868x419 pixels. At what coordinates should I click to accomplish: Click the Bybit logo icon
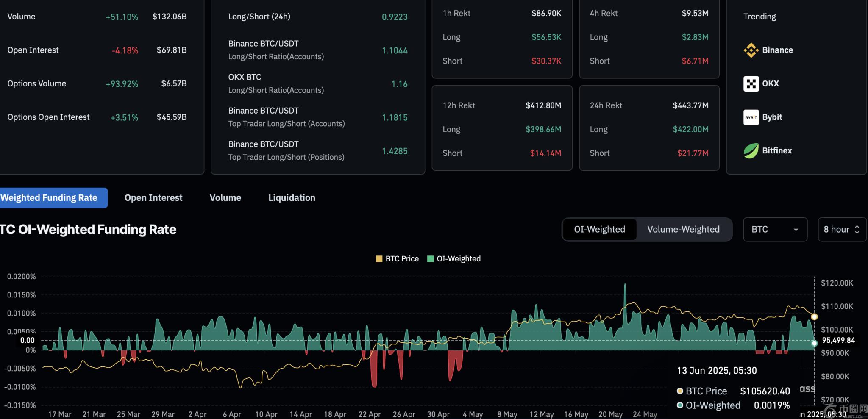(751, 117)
